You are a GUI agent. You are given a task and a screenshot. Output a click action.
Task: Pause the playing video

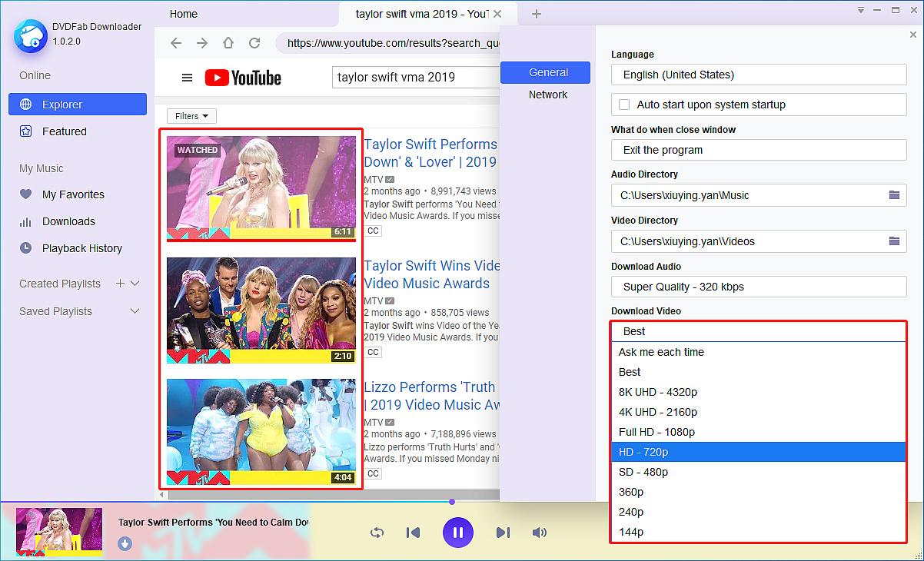click(x=457, y=533)
